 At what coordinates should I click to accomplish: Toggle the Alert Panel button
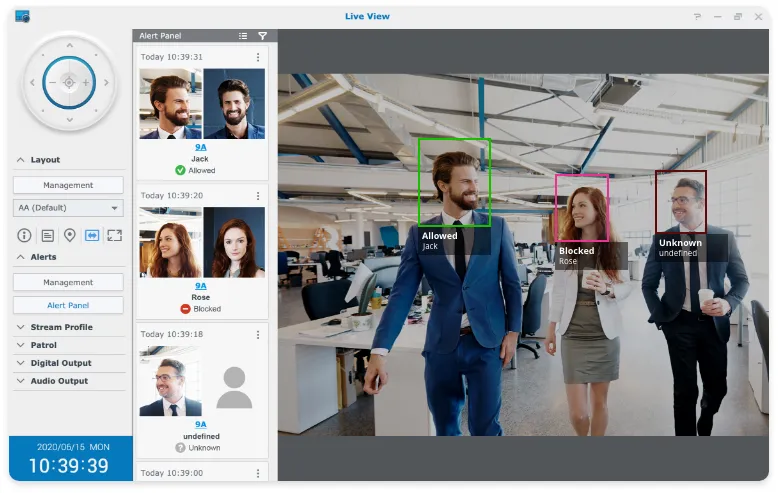tap(68, 305)
